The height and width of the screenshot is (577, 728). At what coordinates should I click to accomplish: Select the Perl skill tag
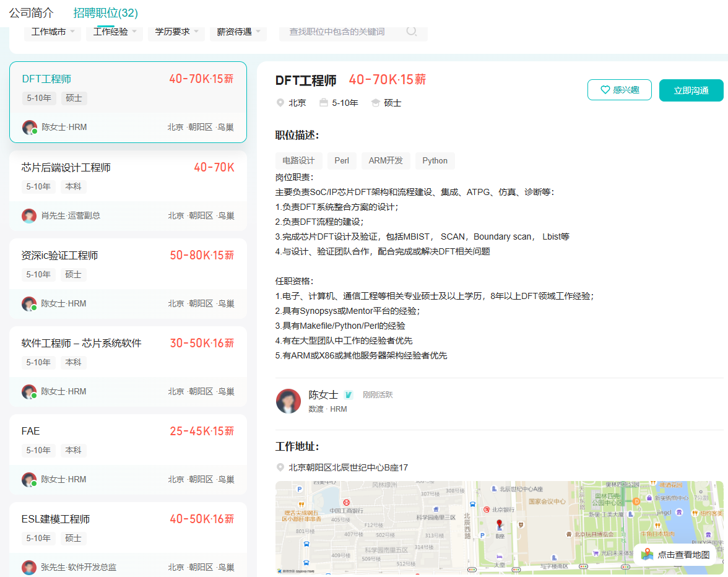pyautogui.click(x=342, y=160)
